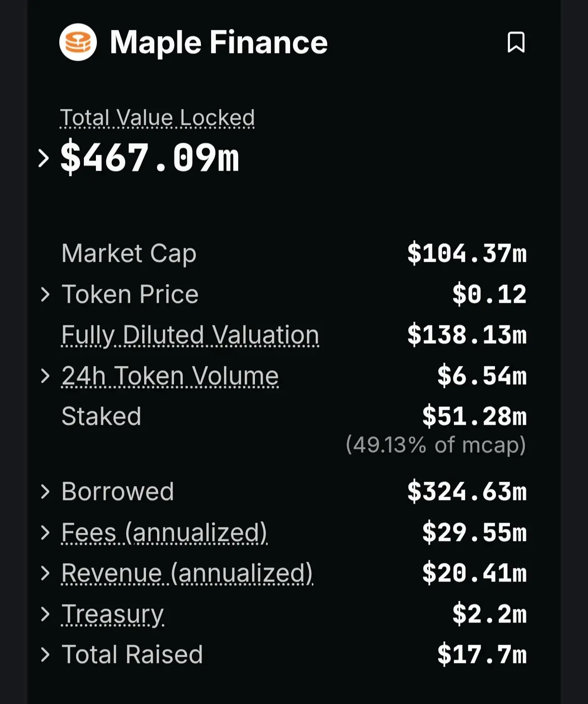The height and width of the screenshot is (704, 588).
Task: Click the $467.09m TVL value
Action: pyautogui.click(x=149, y=158)
